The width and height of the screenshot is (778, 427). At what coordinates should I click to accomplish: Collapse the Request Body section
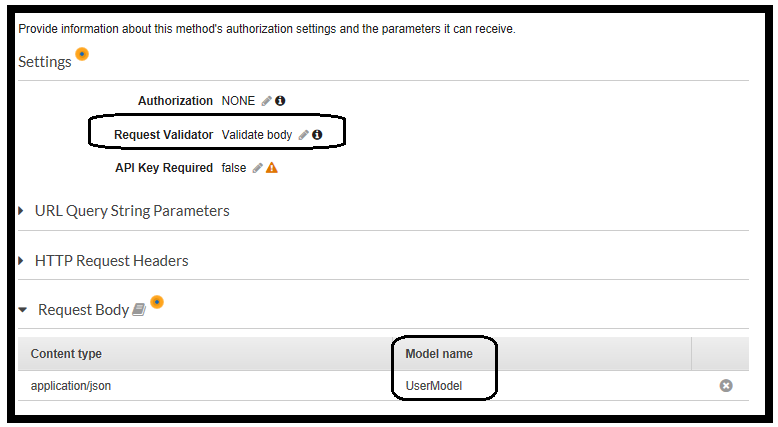click(x=23, y=310)
